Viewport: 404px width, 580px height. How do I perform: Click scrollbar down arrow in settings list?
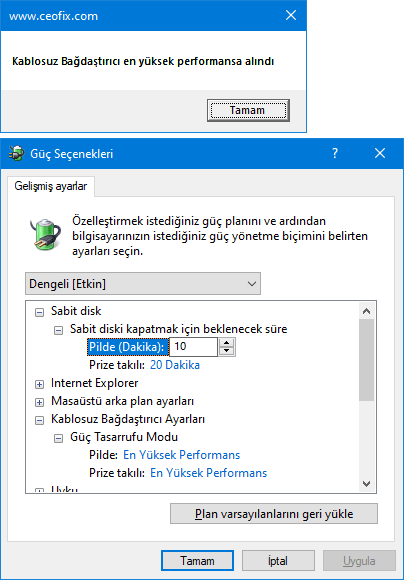coord(367,483)
